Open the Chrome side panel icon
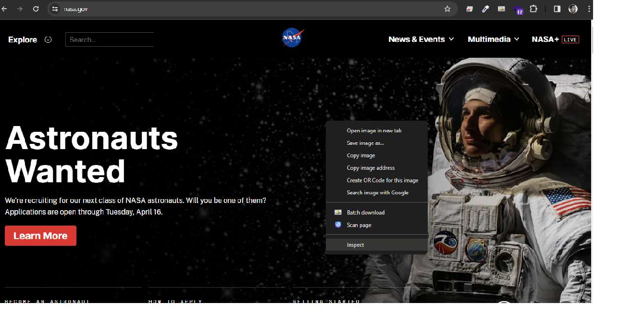The height and width of the screenshot is (329, 644). point(556,9)
